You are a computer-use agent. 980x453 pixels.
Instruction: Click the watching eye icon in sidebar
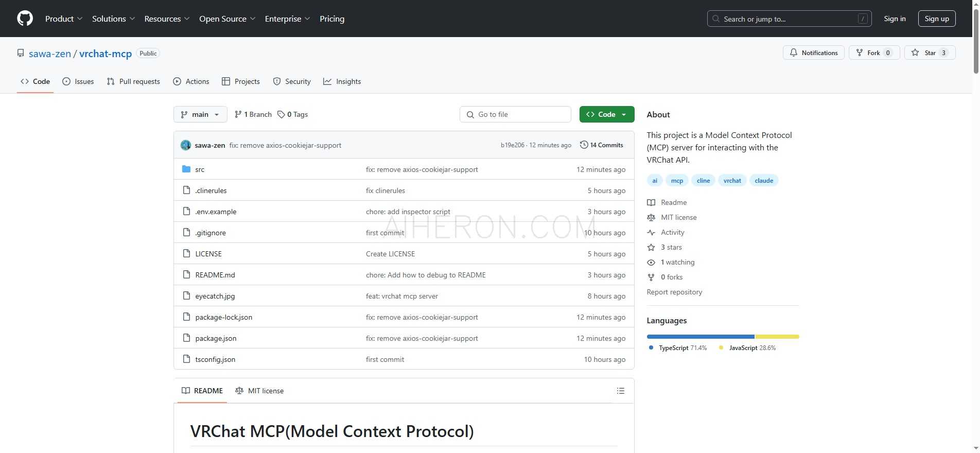click(651, 262)
